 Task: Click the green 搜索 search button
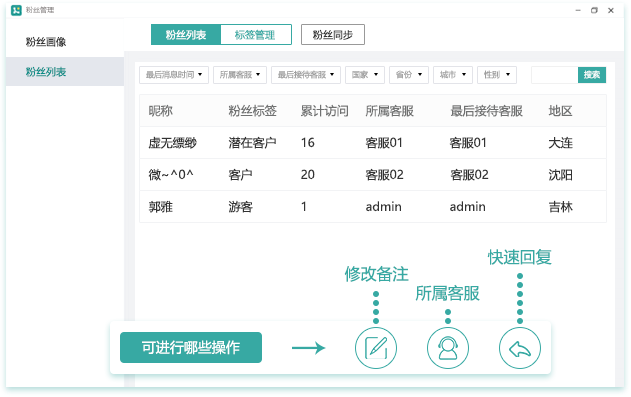pos(592,75)
